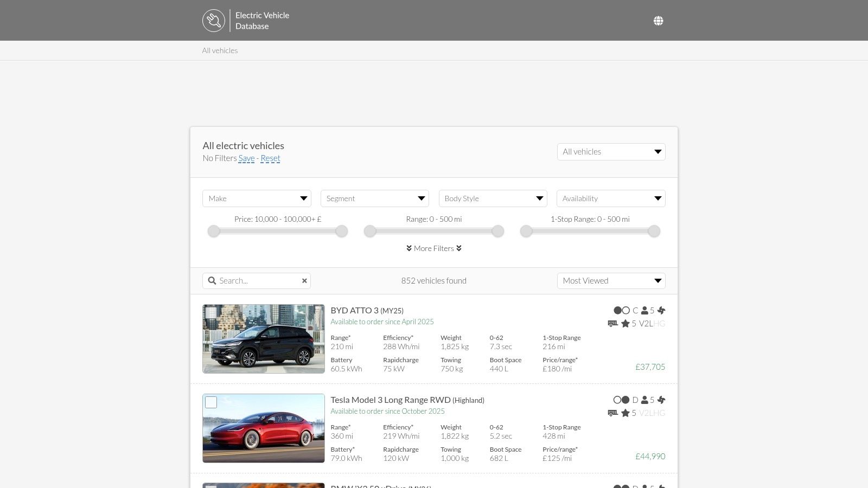Click the Save filters link
Image resolution: width=868 pixels, height=488 pixels.
[246, 158]
